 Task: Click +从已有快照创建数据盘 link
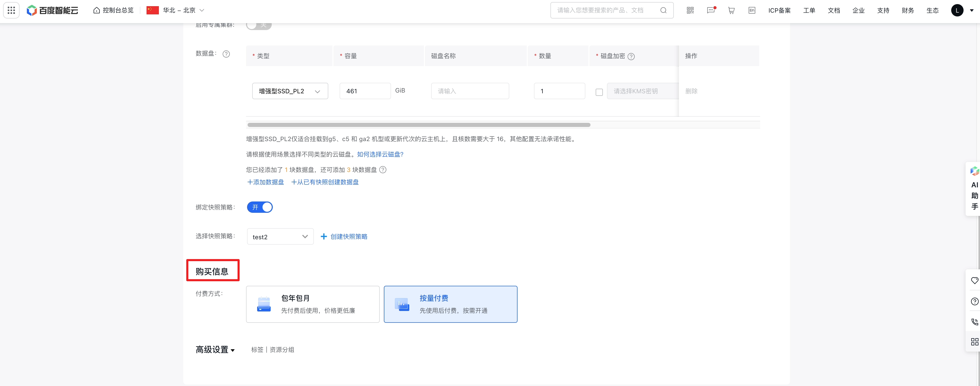pyautogui.click(x=325, y=182)
